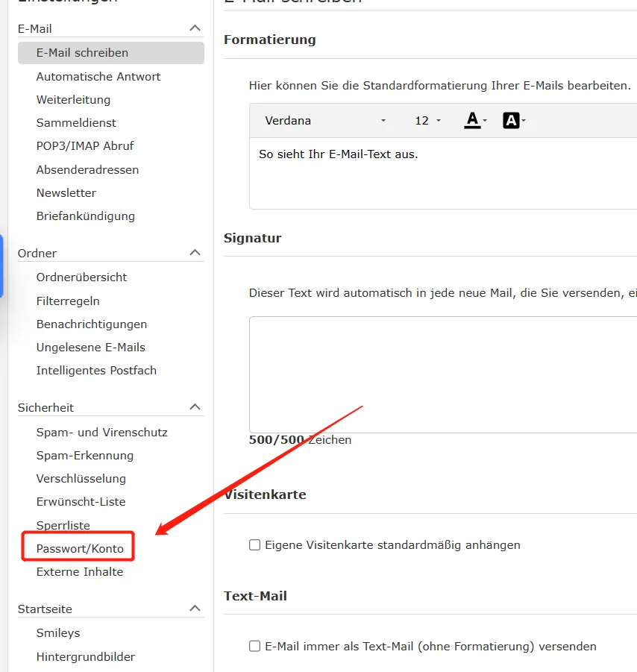Collapse the Ordner settings section
The height and width of the screenshot is (672, 637).
point(195,253)
